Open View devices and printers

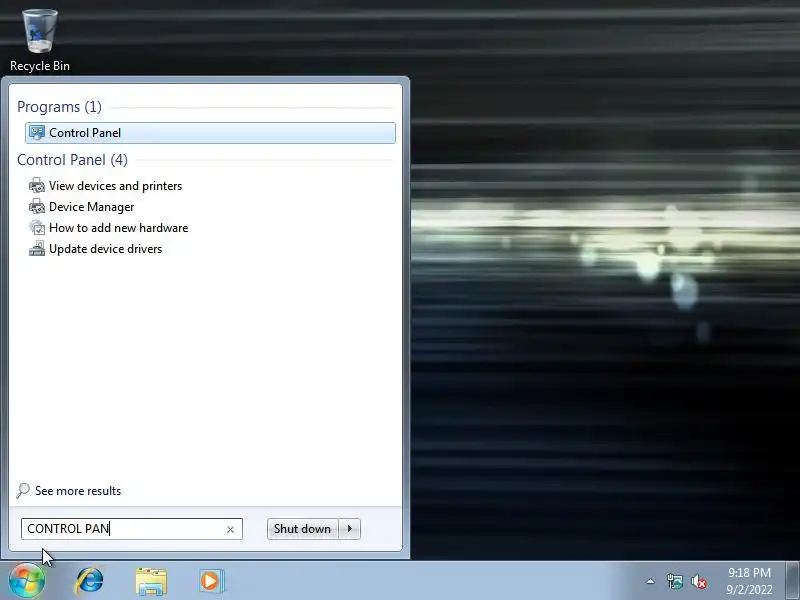[115, 186]
